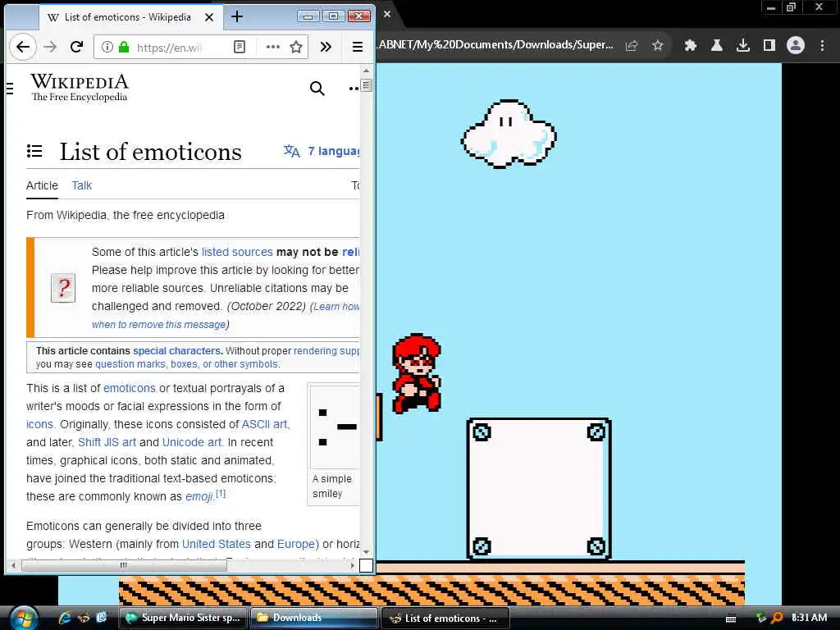Reload the Wikipedia page

[76, 47]
